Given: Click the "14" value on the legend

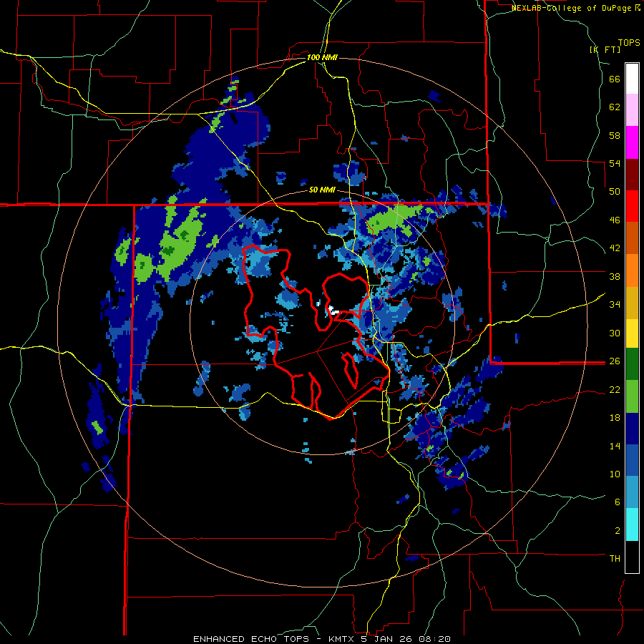Looking at the screenshot, I should click(615, 446).
